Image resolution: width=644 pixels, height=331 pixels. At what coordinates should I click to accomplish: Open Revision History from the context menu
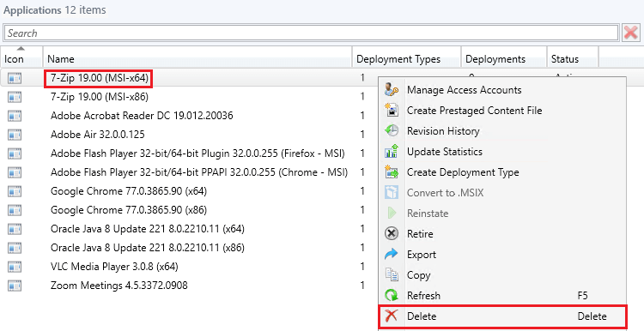point(502,131)
